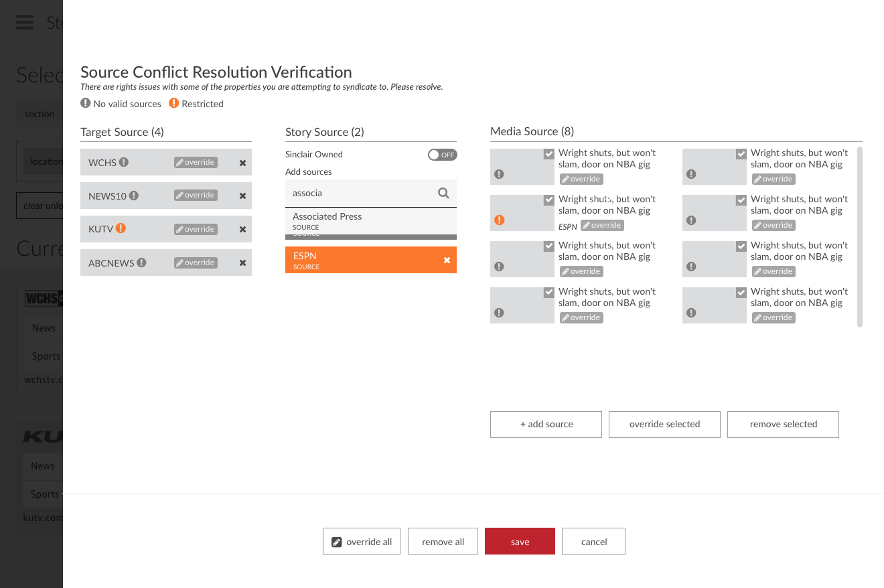Viewport: 884px width, 588px height.
Task: Uncheck last media item in left column
Action: (549, 293)
